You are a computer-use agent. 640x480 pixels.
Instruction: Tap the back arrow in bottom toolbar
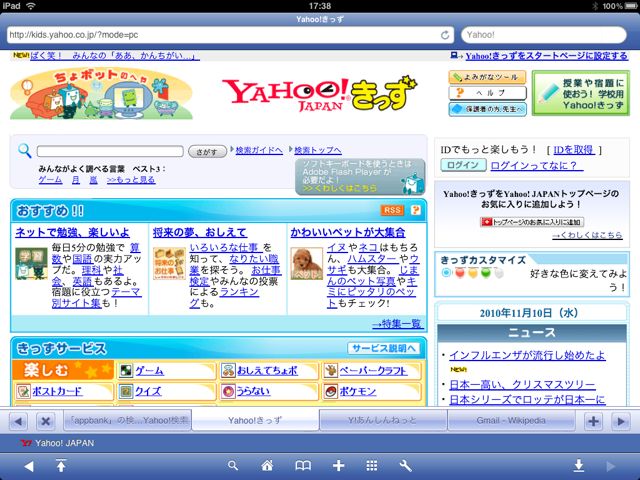(29, 466)
